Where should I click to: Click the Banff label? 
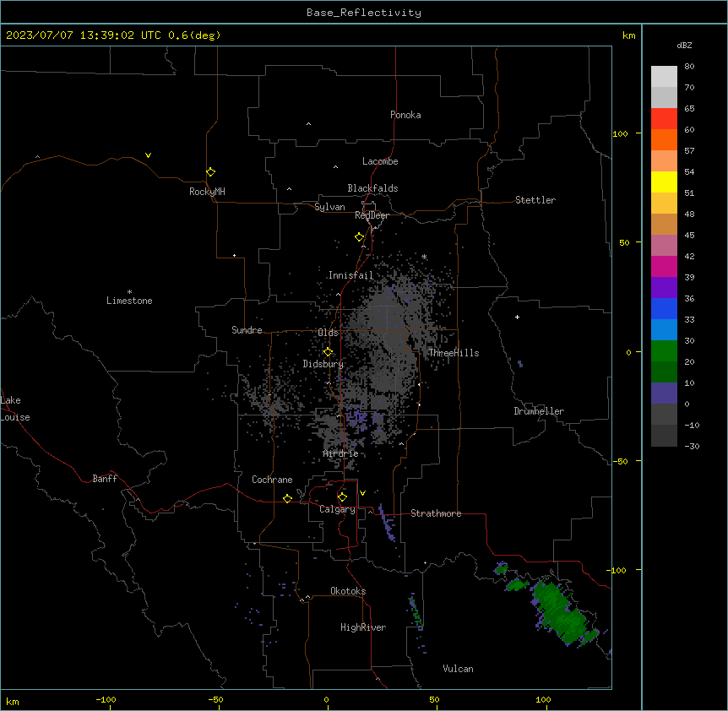105,479
